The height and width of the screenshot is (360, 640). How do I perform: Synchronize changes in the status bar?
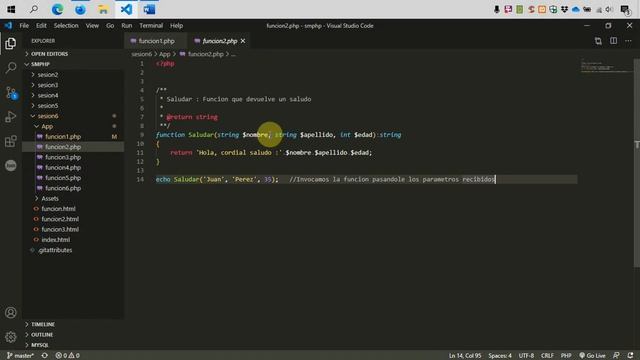pos(44,356)
